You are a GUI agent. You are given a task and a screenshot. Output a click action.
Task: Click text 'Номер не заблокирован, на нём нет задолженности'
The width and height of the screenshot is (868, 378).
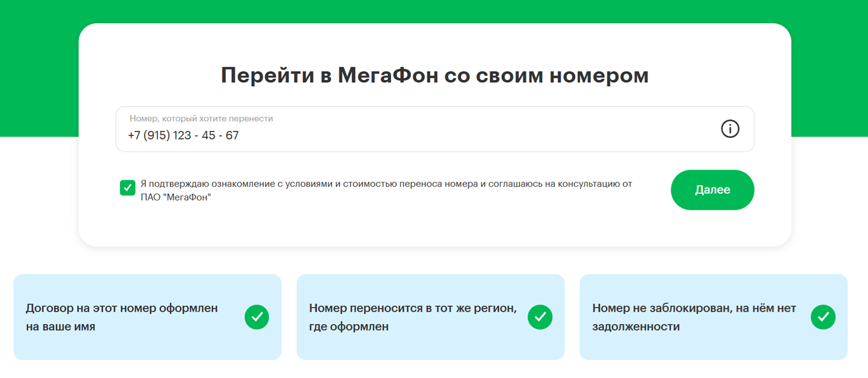pyautogui.click(x=694, y=317)
